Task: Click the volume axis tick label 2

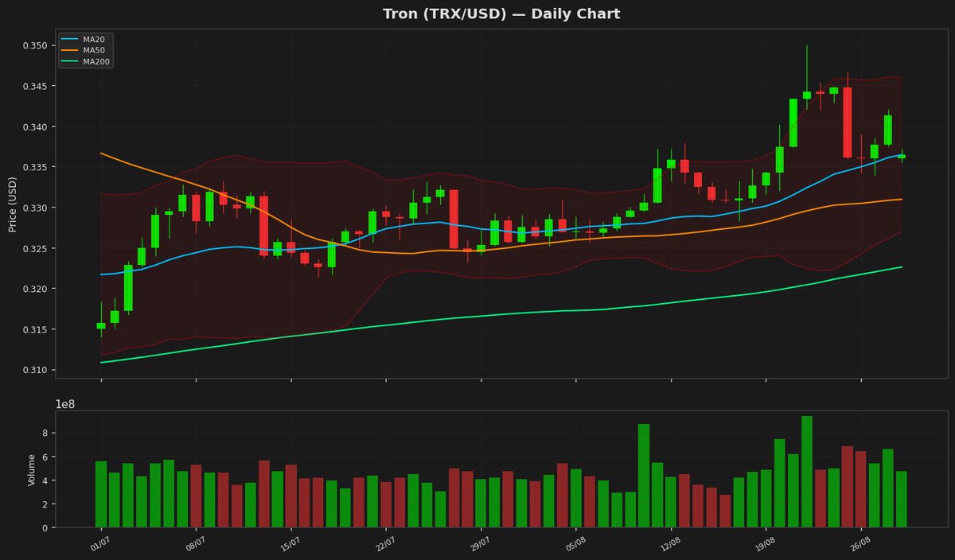Action: pyautogui.click(x=45, y=504)
